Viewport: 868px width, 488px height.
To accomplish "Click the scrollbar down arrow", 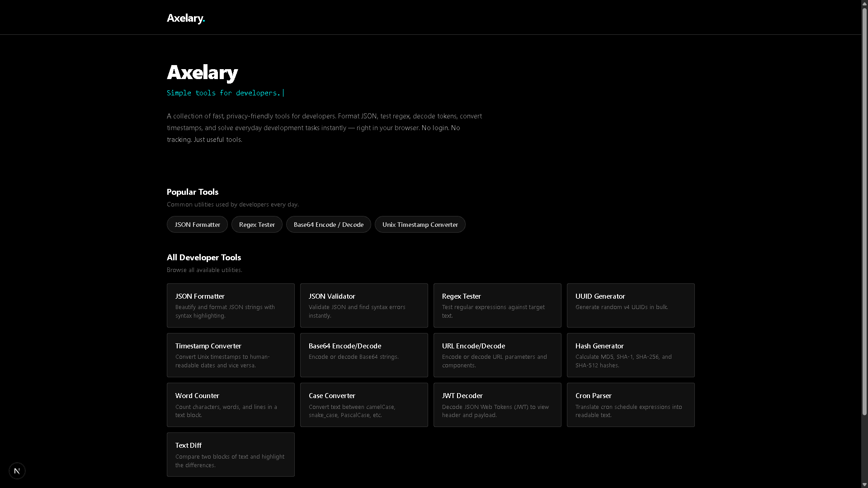I will 864,484.
